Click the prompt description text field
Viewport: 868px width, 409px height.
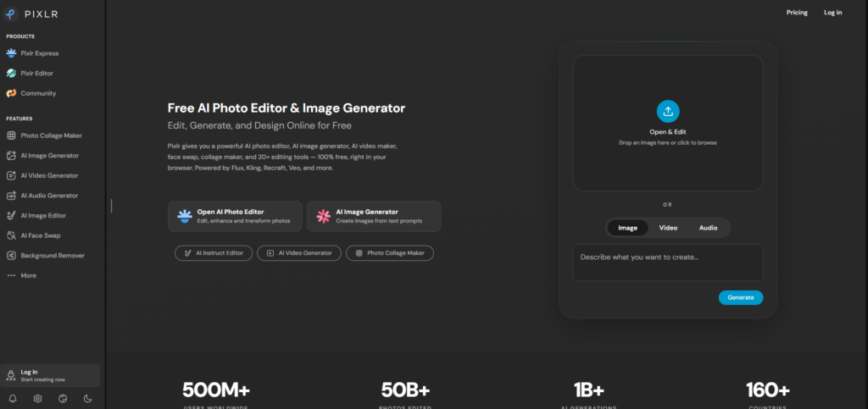pos(668,263)
